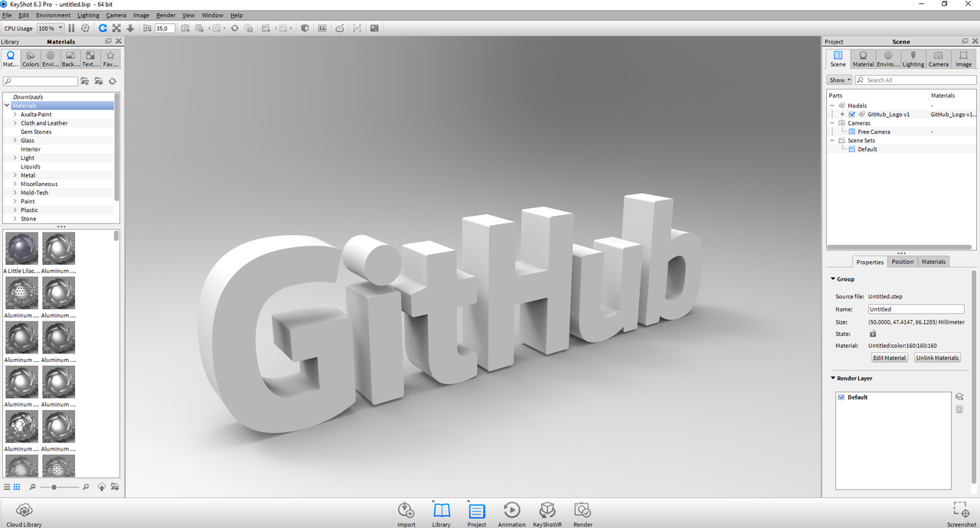Open KeyShotVR from the bottom toolbar
Image resolution: width=980 pixels, height=528 pixels.
tap(547, 513)
